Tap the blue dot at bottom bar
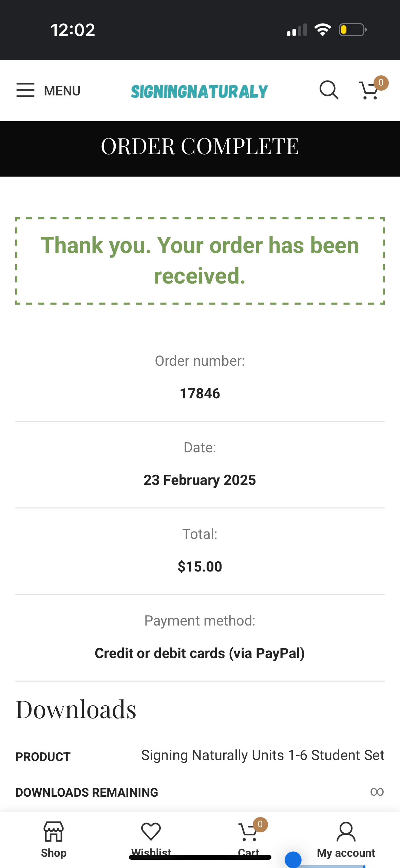The height and width of the screenshot is (868, 400). tap(293, 860)
